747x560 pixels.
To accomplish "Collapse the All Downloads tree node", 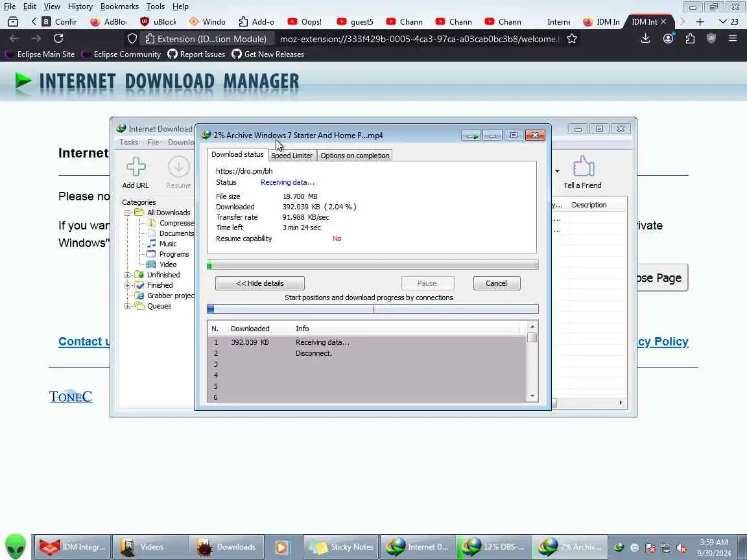I will 127,213.
